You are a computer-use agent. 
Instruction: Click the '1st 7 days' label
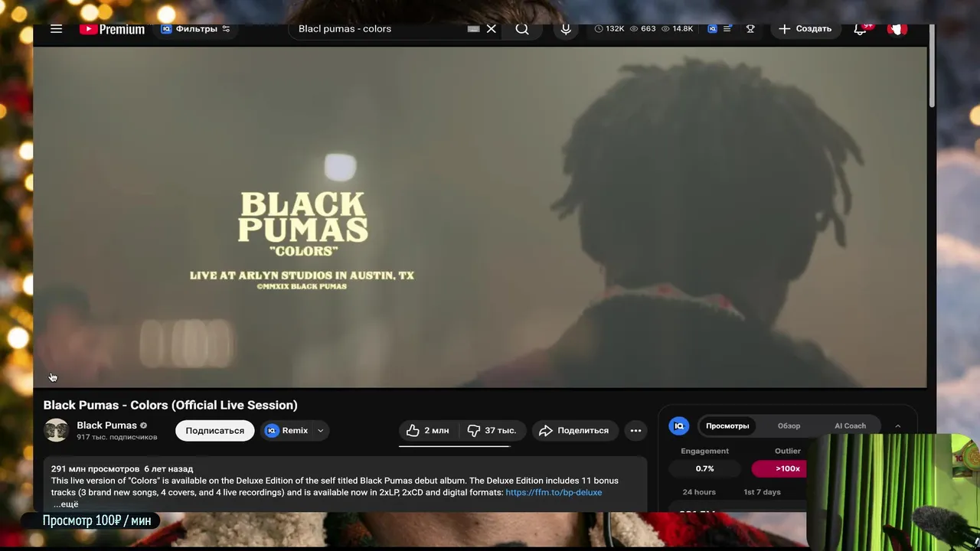tap(762, 492)
